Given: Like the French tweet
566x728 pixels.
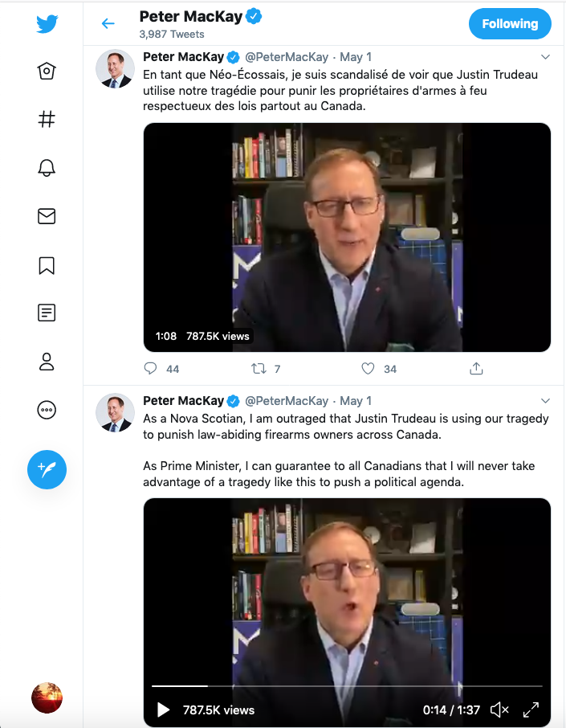Looking at the screenshot, I should point(368,369).
